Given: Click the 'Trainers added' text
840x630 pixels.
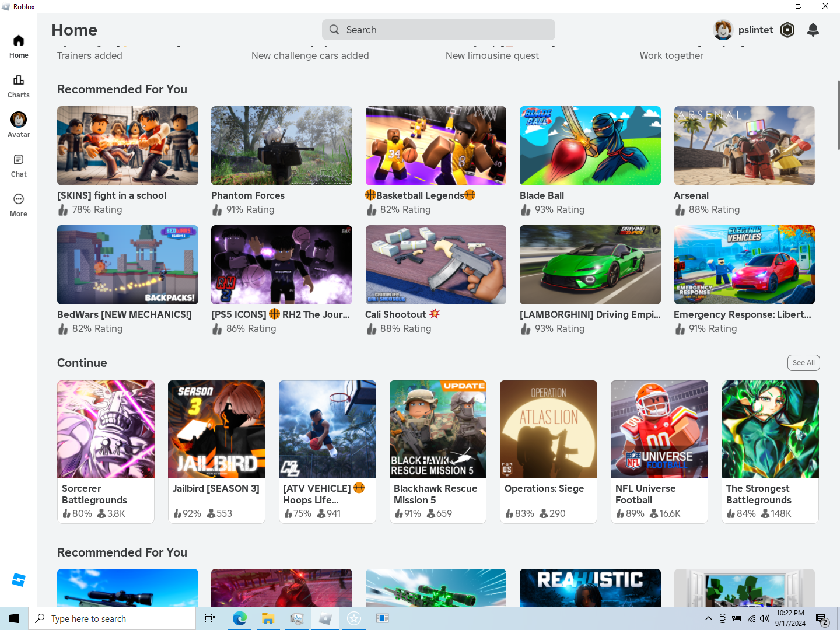Looking at the screenshot, I should 90,55.
